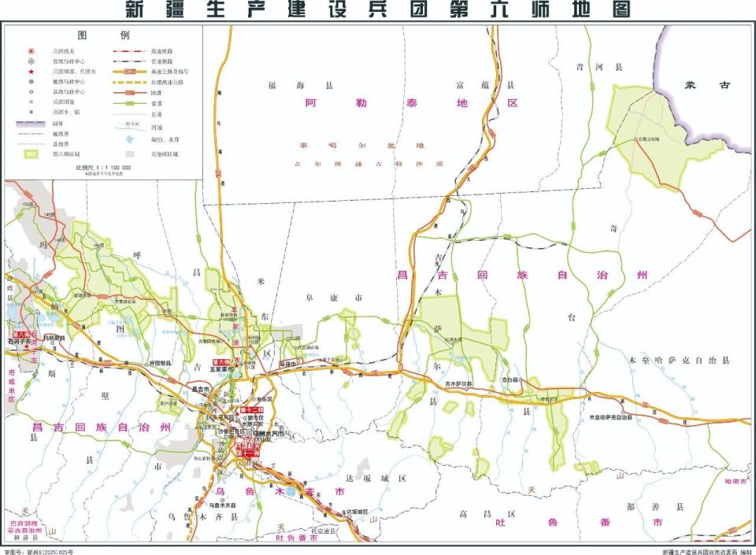The image size is (756, 555).
Task: Click the 河流 sample in the legend
Action: pyautogui.click(x=130, y=126)
